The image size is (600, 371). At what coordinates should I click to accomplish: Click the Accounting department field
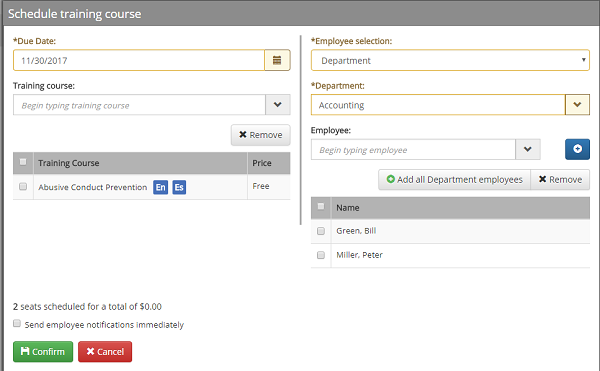(438, 104)
